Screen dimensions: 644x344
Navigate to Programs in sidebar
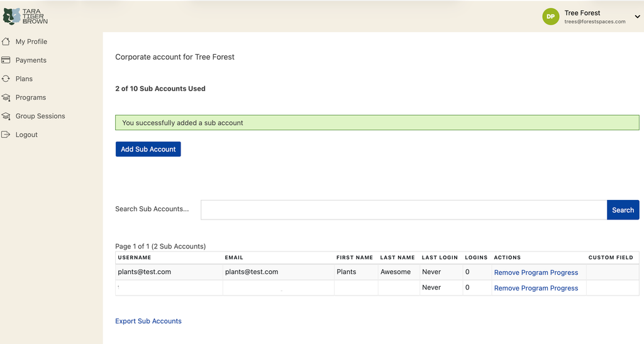tap(31, 97)
